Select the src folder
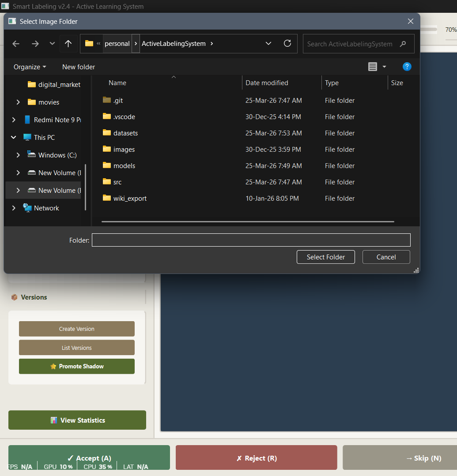This screenshot has height=476, width=457. [x=112, y=183]
